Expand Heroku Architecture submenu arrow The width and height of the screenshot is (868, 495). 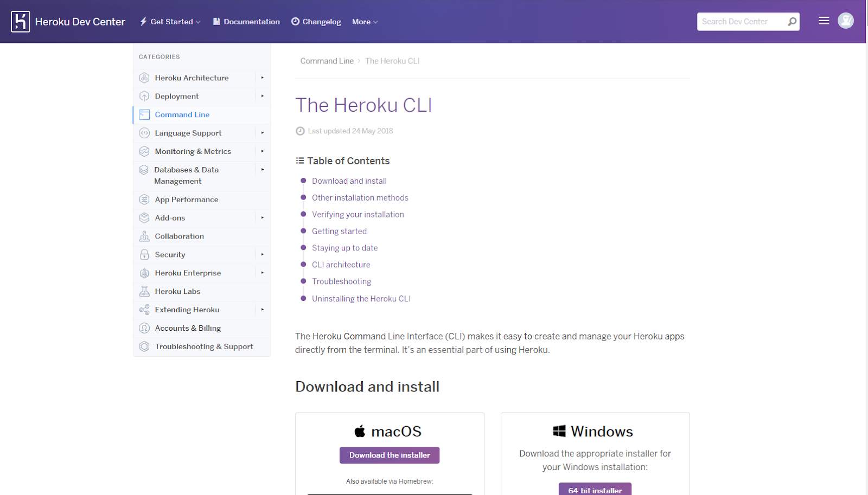point(263,78)
